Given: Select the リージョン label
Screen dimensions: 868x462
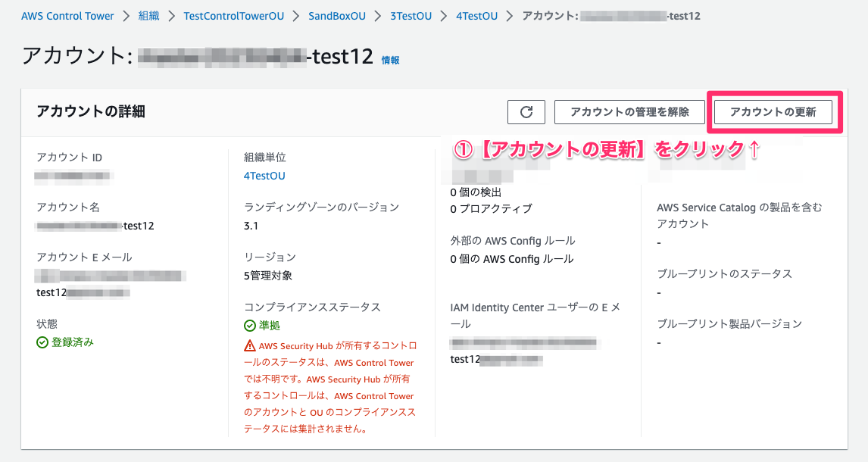Looking at the screenshot, I should pyautogui.click(x=270, y=258).
